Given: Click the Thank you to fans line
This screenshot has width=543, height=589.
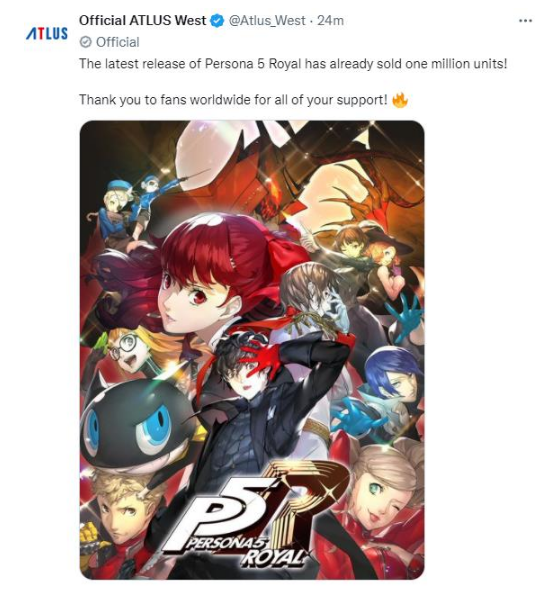Looking at the screenshot, I should (233, 100).
